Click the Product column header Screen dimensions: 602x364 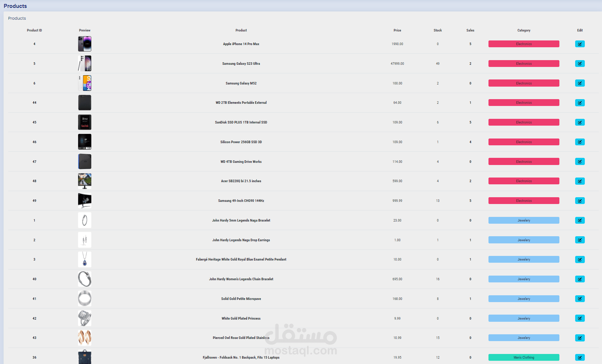tap(241, 30)
